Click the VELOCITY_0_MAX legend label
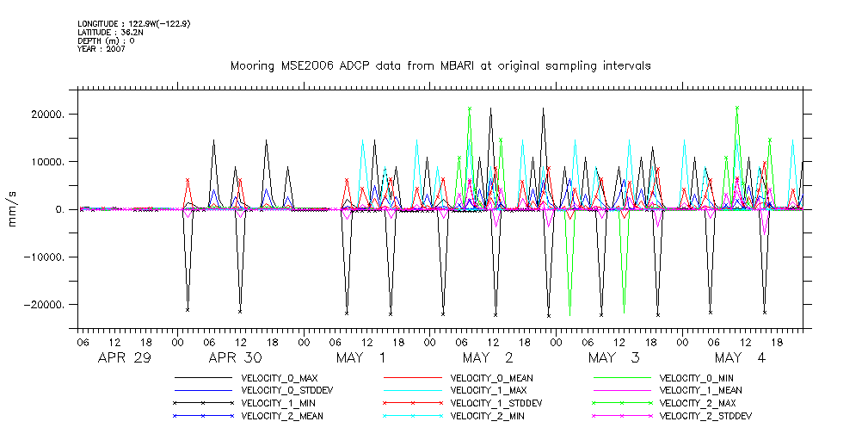The width and height of the screenshot is (868, 434). (278, 378)
